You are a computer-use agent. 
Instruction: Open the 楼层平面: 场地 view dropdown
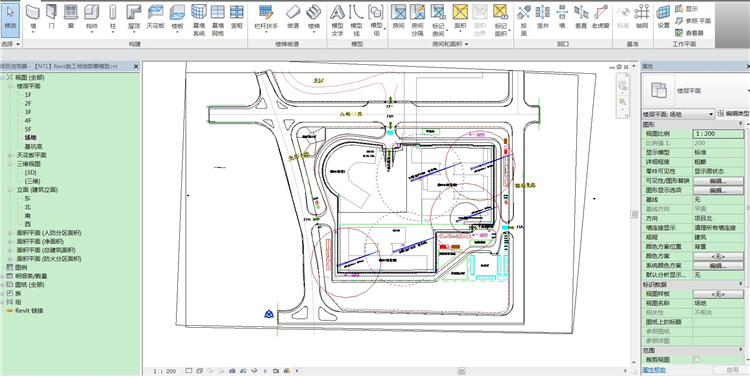pyautogui.click(x=678, y=114)
